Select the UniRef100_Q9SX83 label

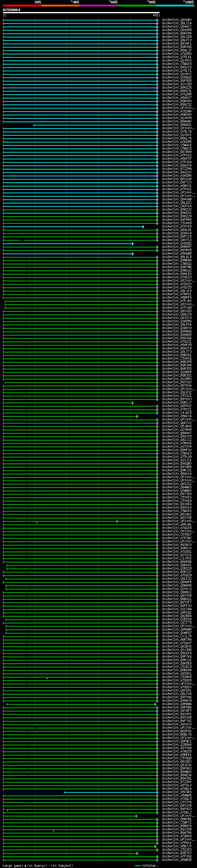(x=176, y=311)
